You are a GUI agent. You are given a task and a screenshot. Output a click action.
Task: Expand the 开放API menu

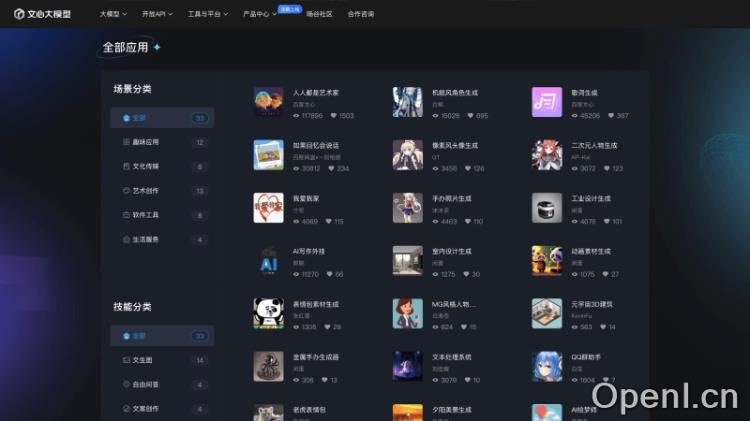157,14
